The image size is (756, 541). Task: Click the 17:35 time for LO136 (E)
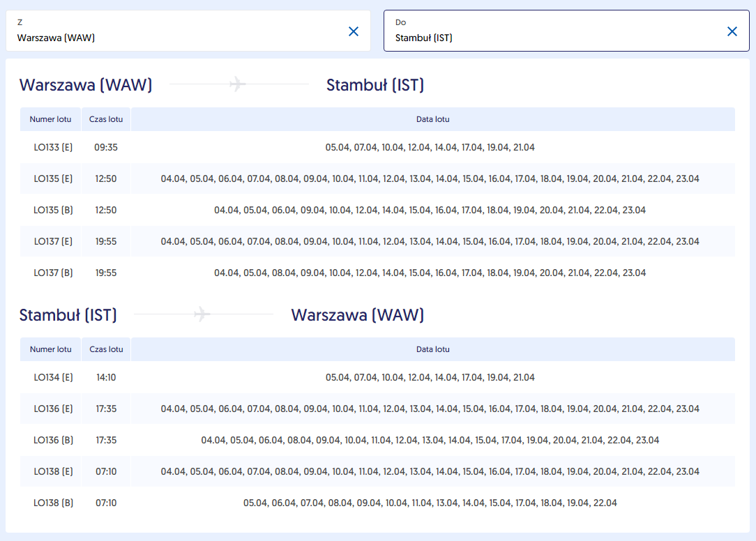click(106, 409)
